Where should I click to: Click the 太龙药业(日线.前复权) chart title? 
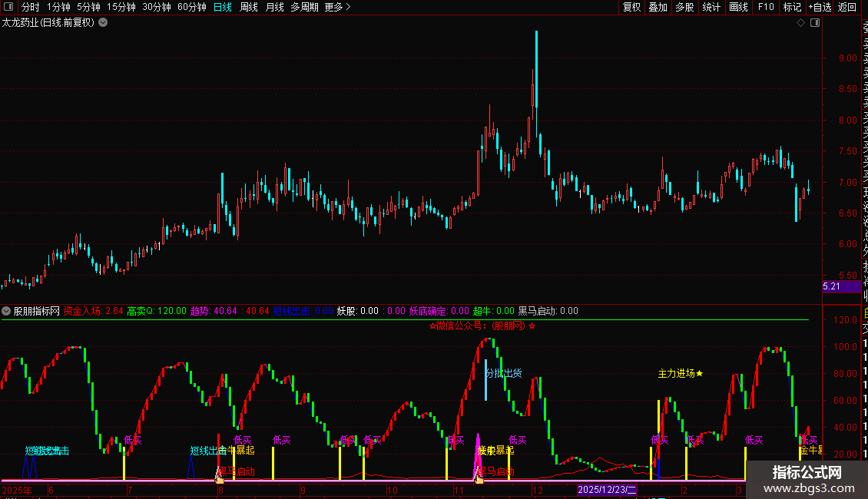coord(48,23)
